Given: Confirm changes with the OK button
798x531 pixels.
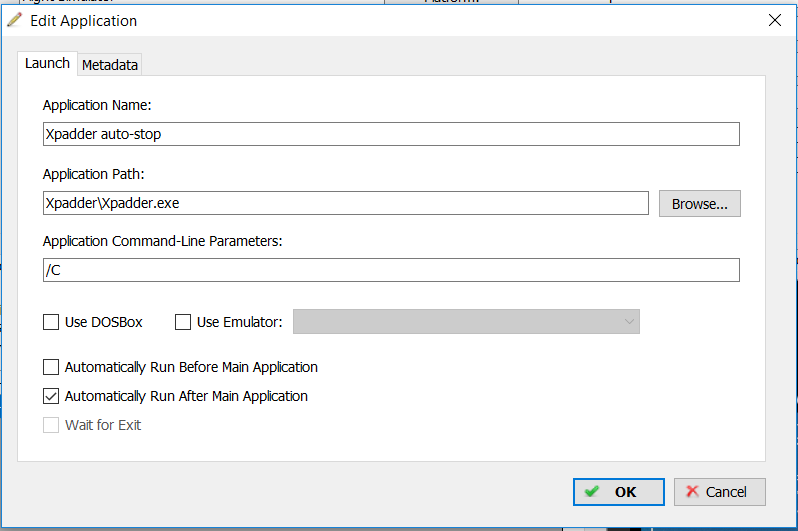Looking at the screenshot, I should coord(618,492).
